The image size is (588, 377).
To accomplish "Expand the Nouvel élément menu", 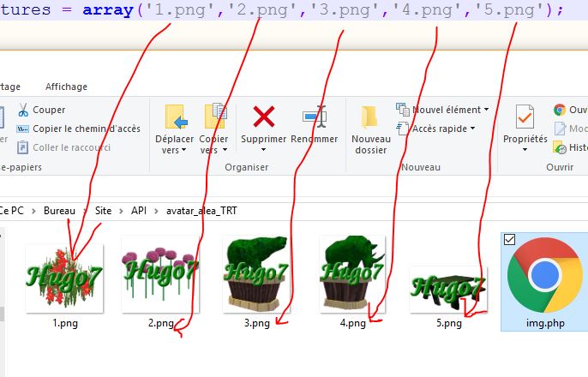I will (442, 110).
